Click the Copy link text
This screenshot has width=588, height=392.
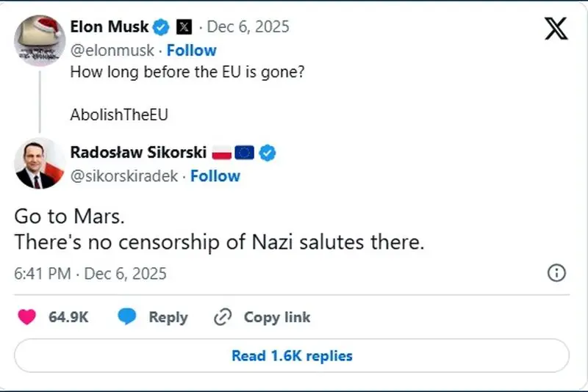tap(277, 317)
